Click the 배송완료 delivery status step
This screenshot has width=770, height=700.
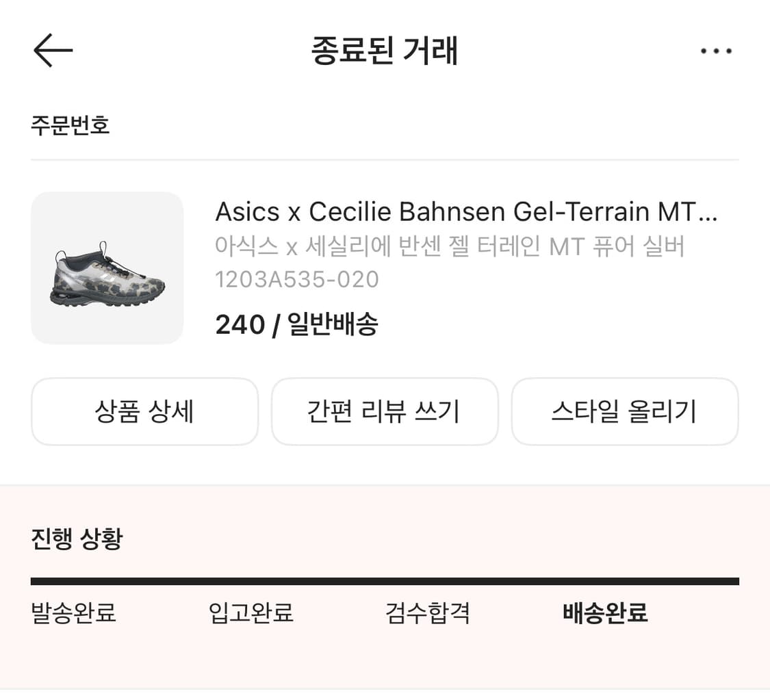(x=605, y=614)
